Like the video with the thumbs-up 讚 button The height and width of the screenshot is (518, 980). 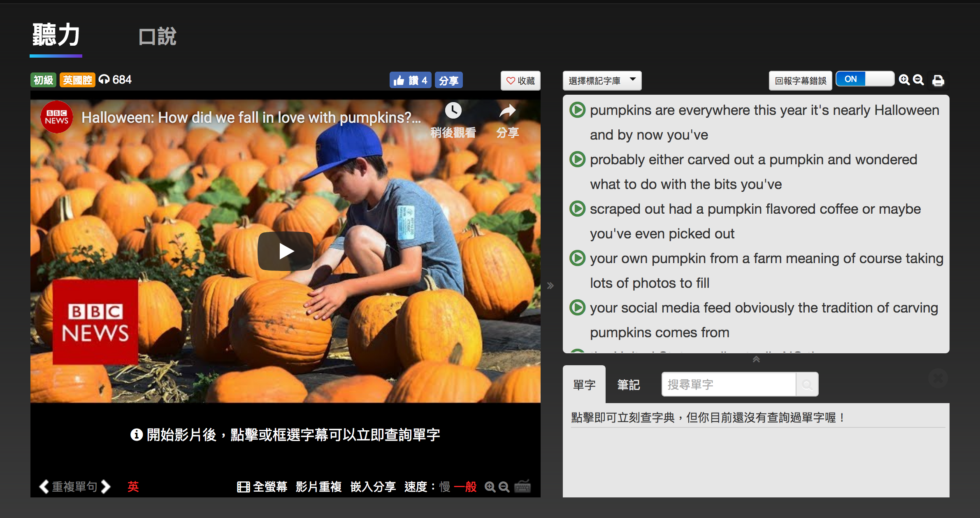[x=410, y=80]
